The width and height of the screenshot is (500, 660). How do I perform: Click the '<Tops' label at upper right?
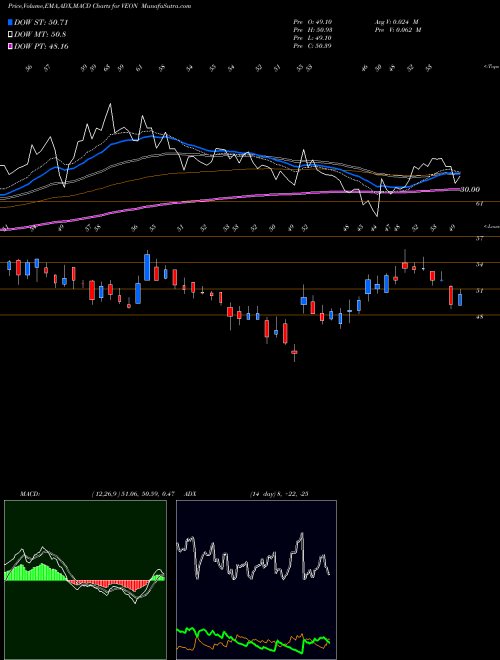[492, 67]
